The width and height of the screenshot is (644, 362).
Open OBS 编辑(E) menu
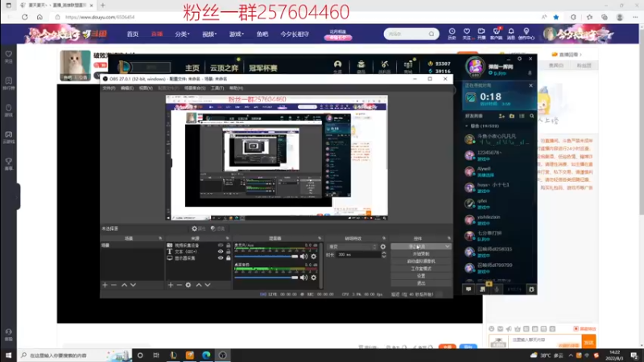point(127,88)
